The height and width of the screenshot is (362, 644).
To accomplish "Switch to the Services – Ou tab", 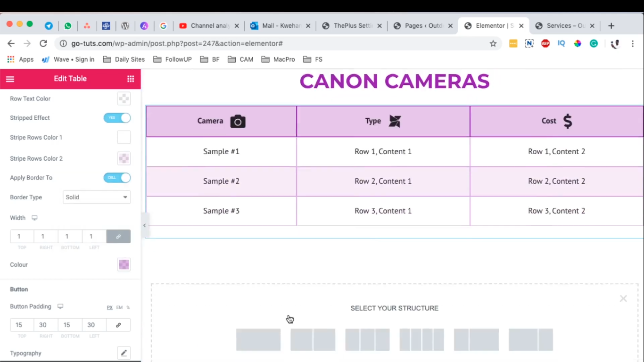I will pos(565,26).
